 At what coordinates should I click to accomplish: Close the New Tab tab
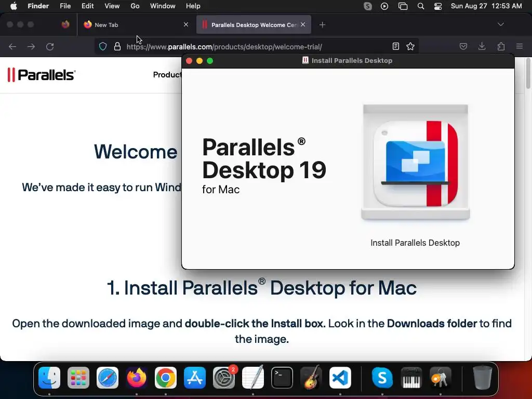click(186, 24)
